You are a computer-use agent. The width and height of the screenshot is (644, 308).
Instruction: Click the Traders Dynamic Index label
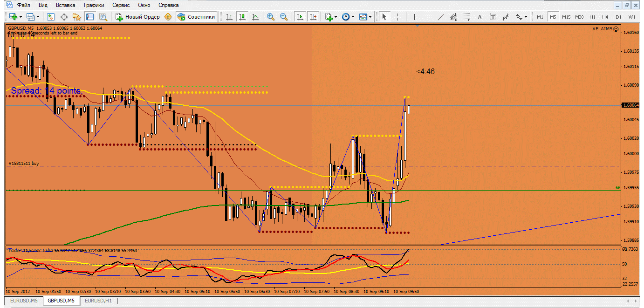coord(31,250)
